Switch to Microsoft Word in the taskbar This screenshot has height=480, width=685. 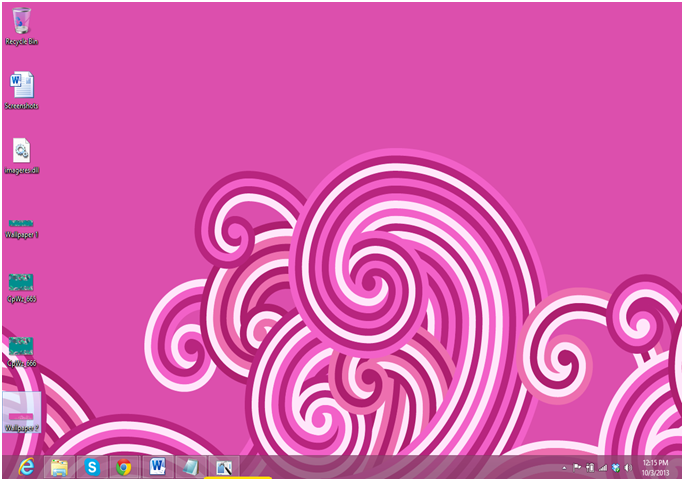tap(157, 467)
